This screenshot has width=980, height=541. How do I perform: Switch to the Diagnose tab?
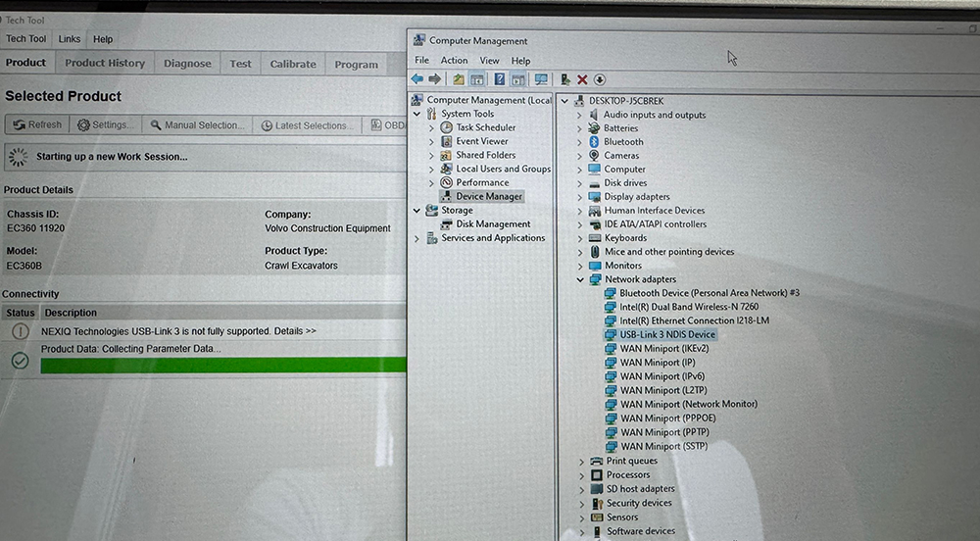click(187, 64)
